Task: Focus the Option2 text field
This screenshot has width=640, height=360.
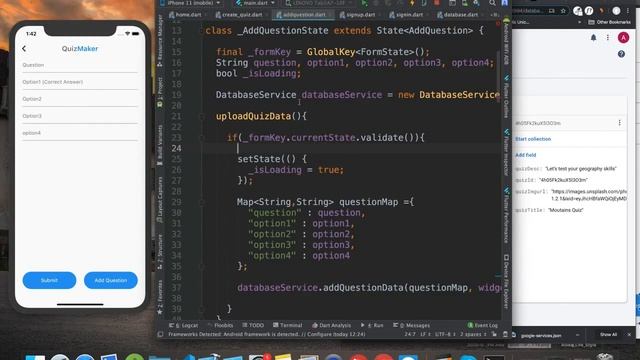Action: (80, 99)
